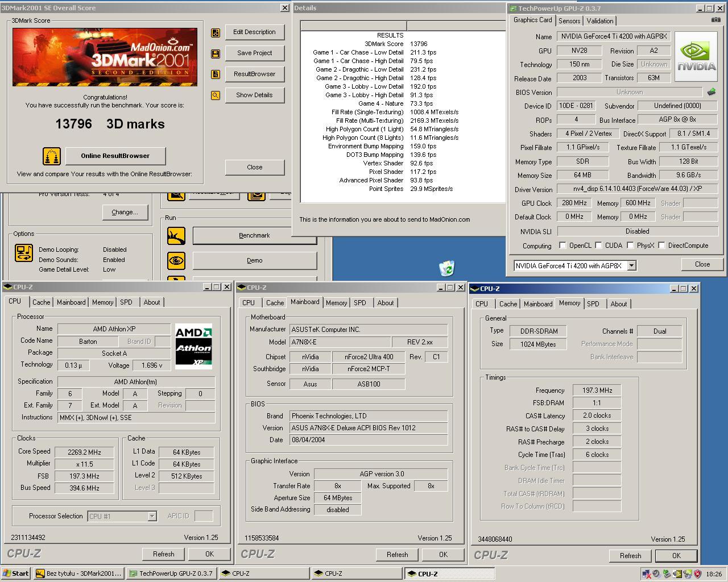Enable the CUDA checkbox in GPU-Z
This screenshot has width=728, height=582.
(598, 245)
